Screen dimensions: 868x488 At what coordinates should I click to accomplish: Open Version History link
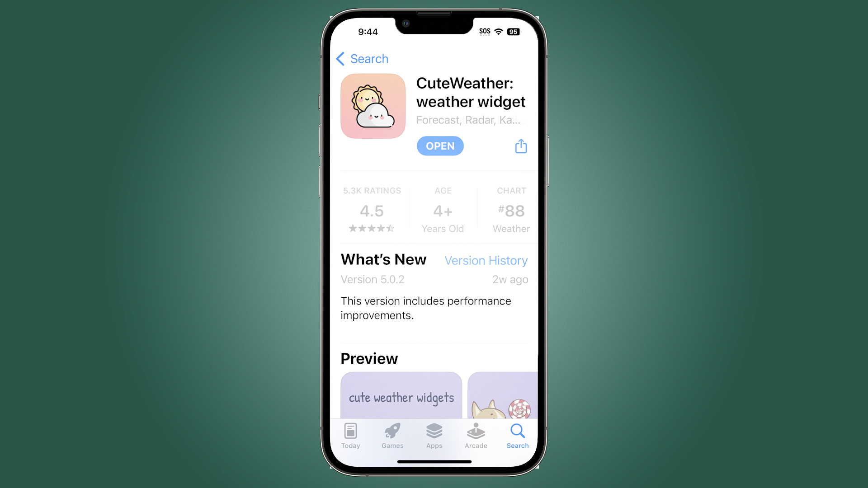(486, 260)
